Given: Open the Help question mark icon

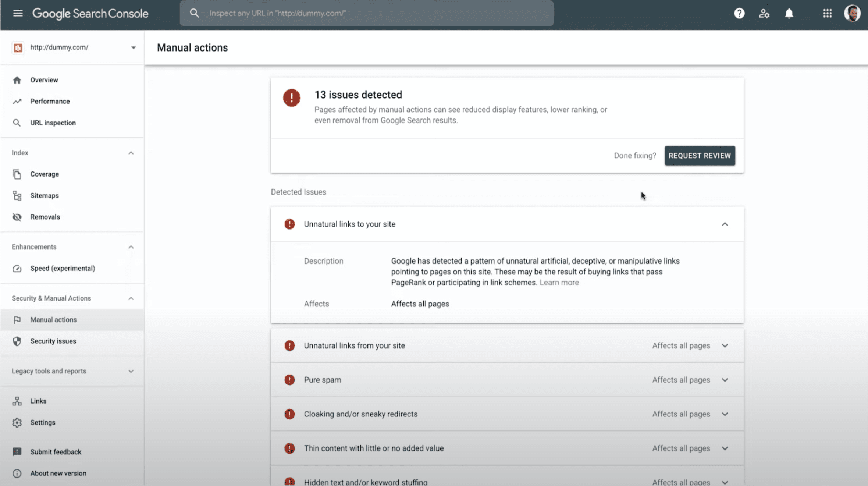Looking at the screenshot, I should (x=739, y=14).
